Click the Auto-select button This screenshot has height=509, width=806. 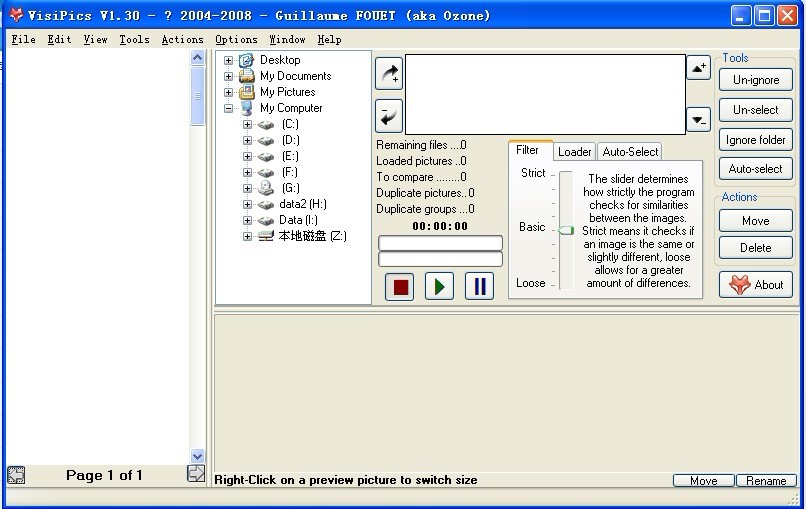coord(756,169)
